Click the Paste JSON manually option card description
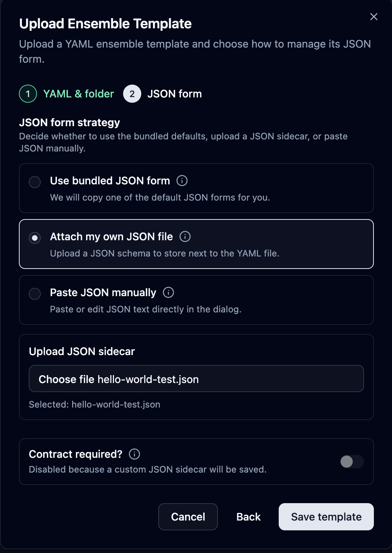This screenshot has width=392, height=553. pyautogui.click(x=146, y=309)
